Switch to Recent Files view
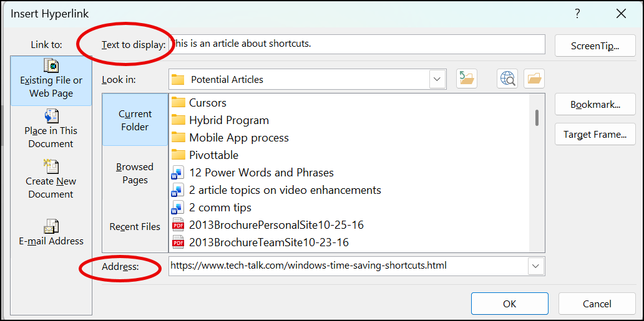Viewport: 644px width, 321px height. (x=135, y=227)
